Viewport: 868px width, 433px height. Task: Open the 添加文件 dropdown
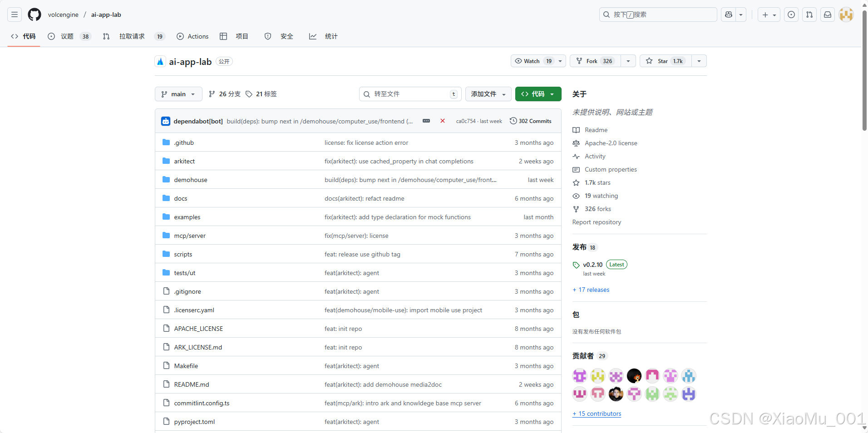click(488, 94)
